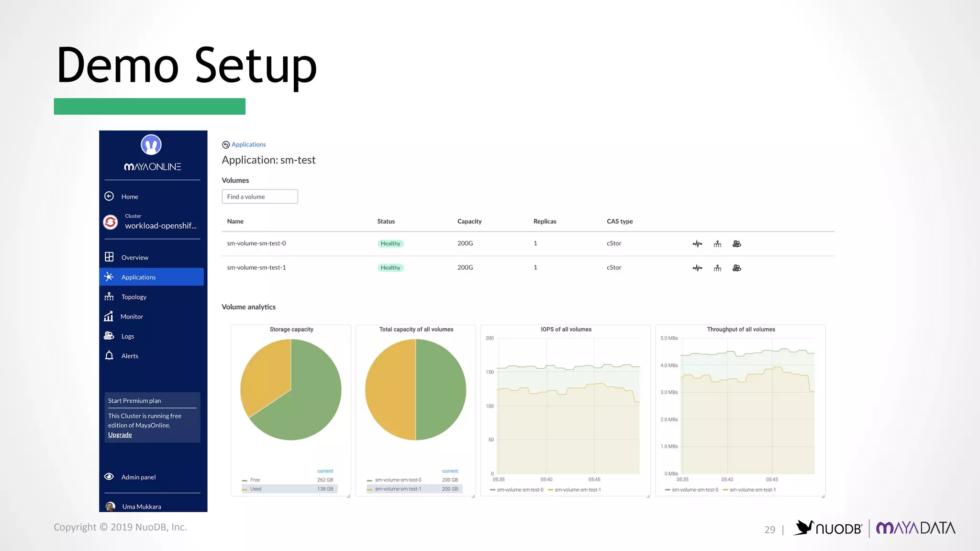Sort by the Replicas column header
This screenshot has width=980, height=551.
(545, 221)
